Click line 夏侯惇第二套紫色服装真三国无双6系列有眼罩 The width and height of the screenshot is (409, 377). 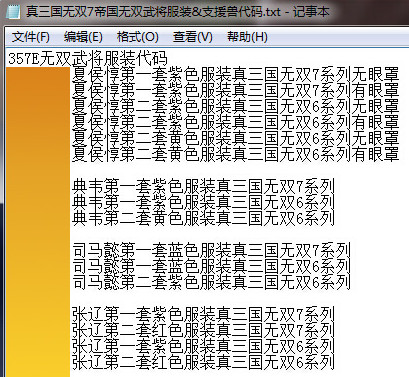235,122
